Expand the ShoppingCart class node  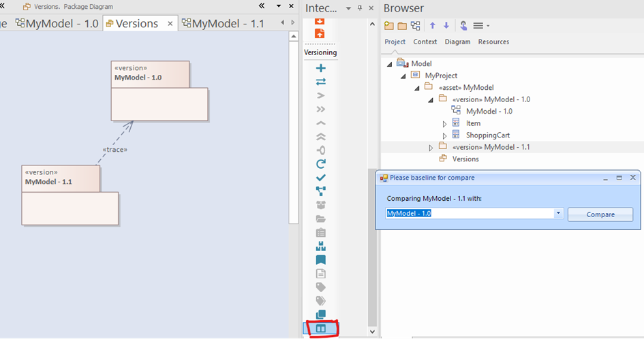click(x=444, y=135)
